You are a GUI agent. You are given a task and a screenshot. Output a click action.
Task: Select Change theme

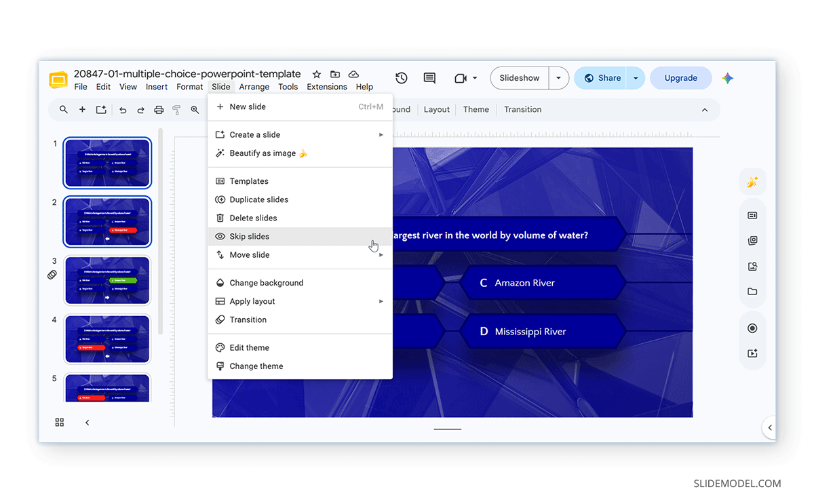pos(300,366)
